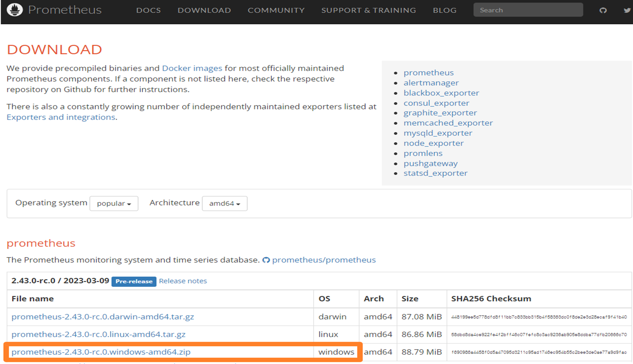The height and width of the screenshot is (364, 633).
Task: Select SUPPORT & TRAINING menu item
Action: 368,10
